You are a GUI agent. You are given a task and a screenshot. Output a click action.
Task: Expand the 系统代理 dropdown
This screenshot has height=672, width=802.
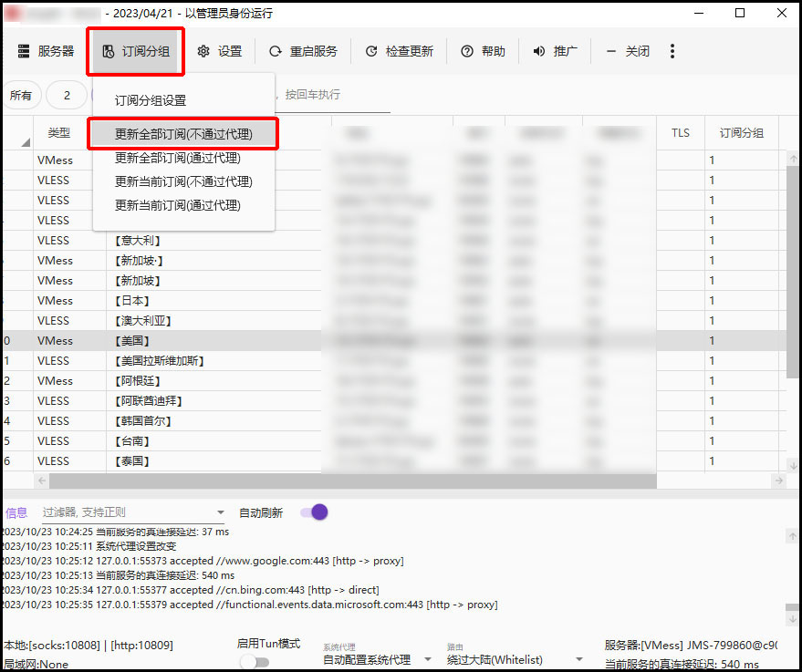coord(428,659)
